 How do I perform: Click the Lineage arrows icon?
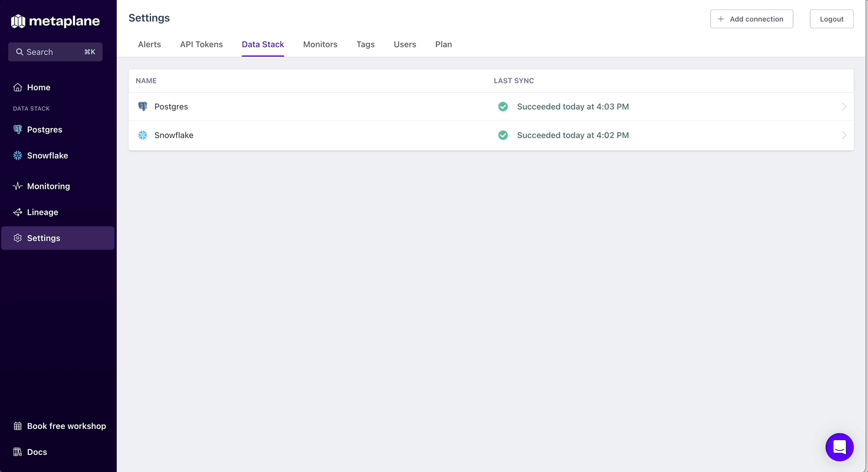(x=18, y=212)
